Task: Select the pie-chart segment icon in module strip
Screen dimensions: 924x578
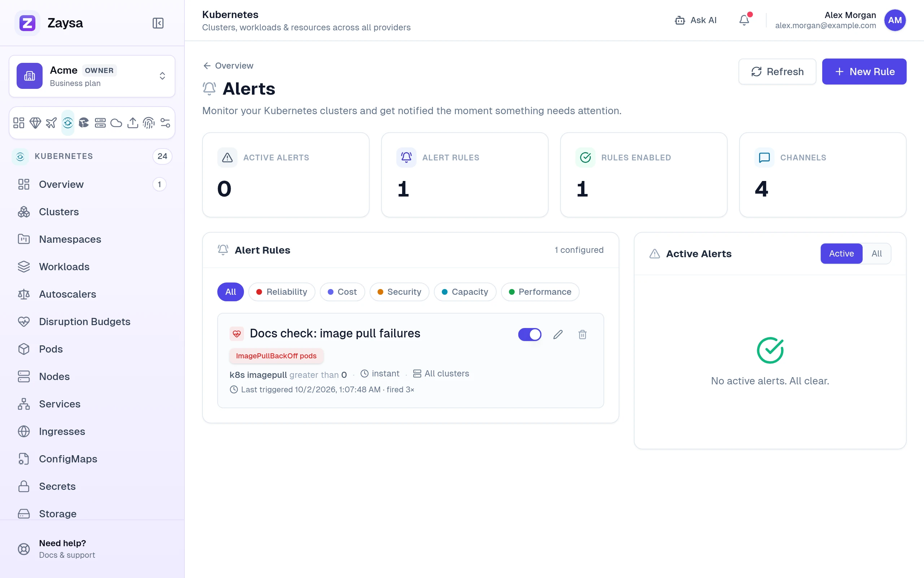Action: coord(84,123)
